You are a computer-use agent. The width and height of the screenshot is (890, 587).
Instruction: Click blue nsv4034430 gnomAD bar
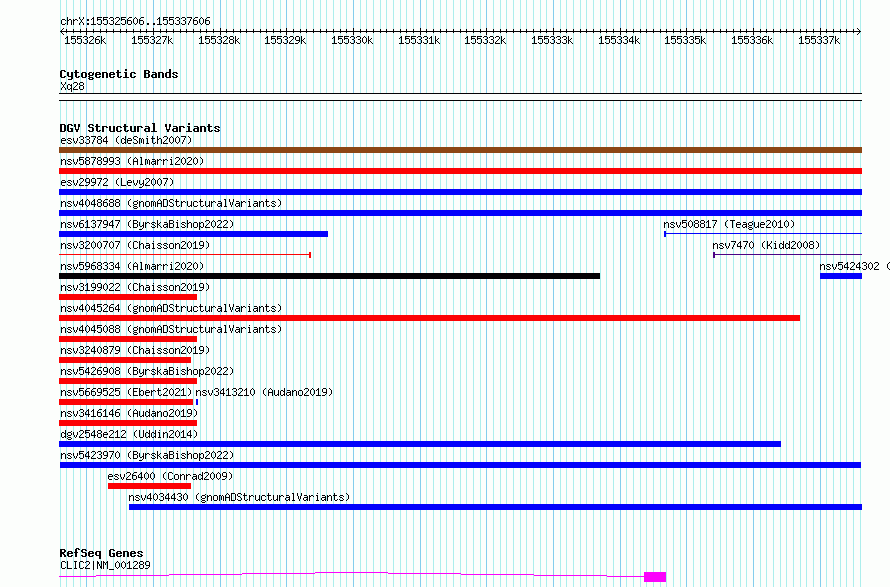point(496,507)
